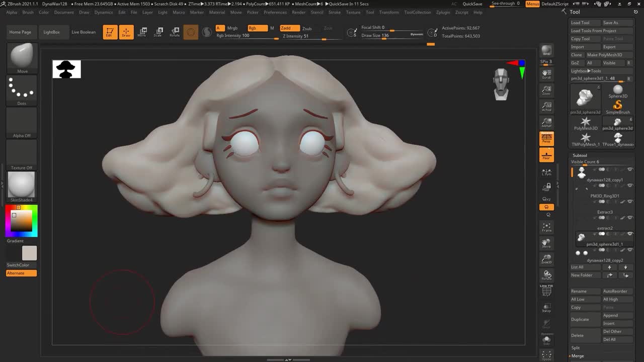Click the Live Boolean button

(84, 32)
